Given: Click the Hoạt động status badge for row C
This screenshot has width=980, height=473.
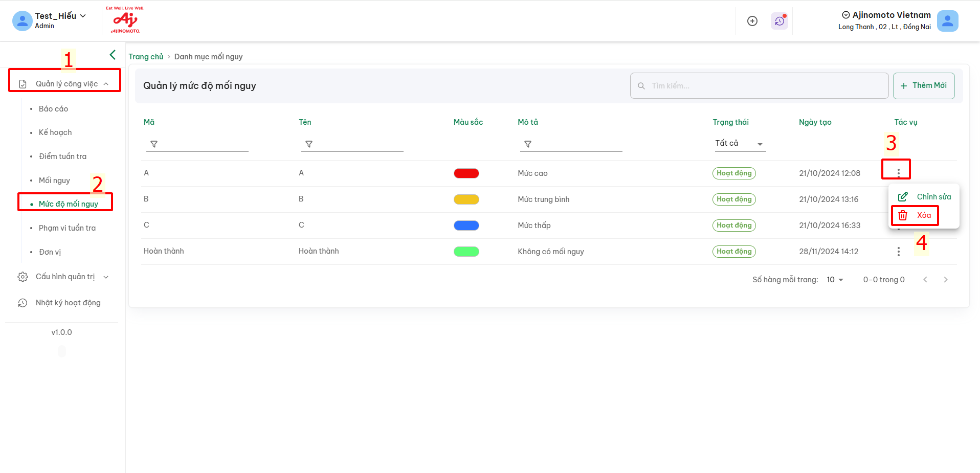Looking at the screenshot, I should coord(734,226).
